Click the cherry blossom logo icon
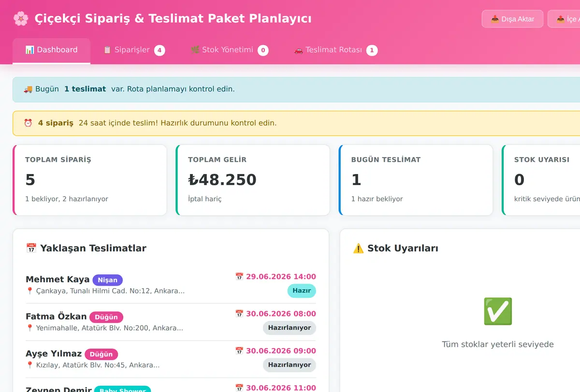 tap(21, 19)
